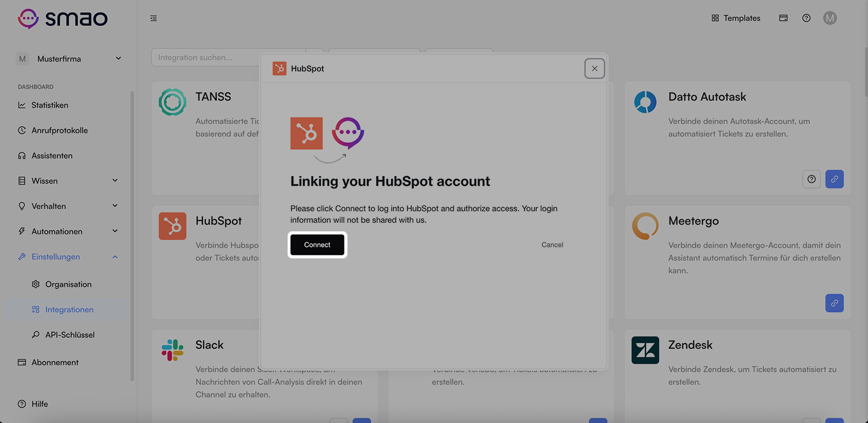Toggle the sidebar collapse icon

154,18
